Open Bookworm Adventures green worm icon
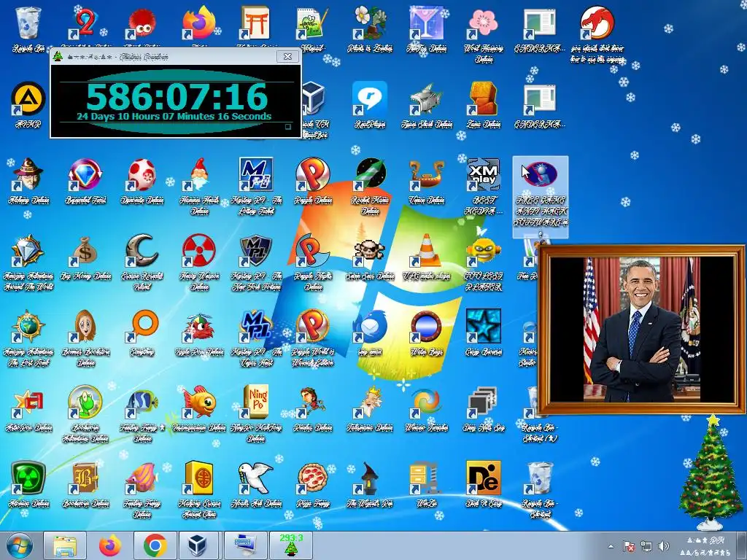The width and height of the screenshot is (747, 560). 85,402
